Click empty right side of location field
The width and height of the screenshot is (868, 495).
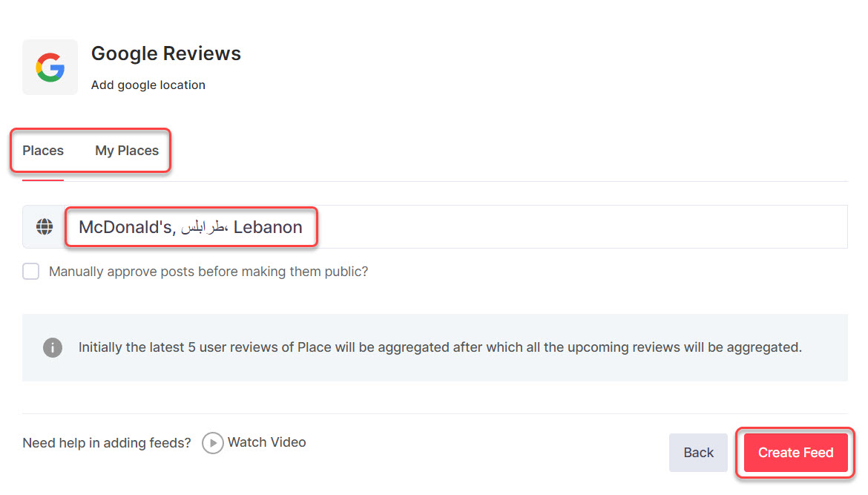[x=579, y=227]
